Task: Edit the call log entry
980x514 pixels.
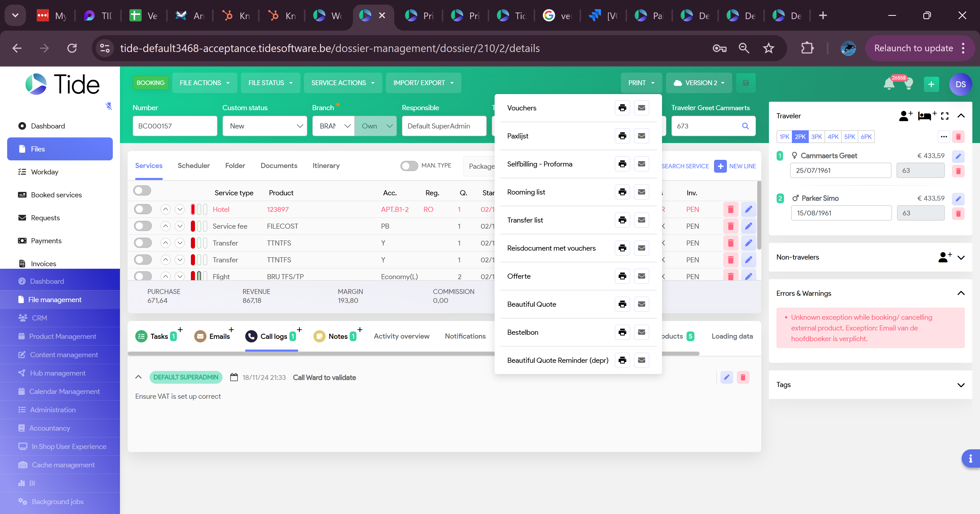Action: (726, 378)
